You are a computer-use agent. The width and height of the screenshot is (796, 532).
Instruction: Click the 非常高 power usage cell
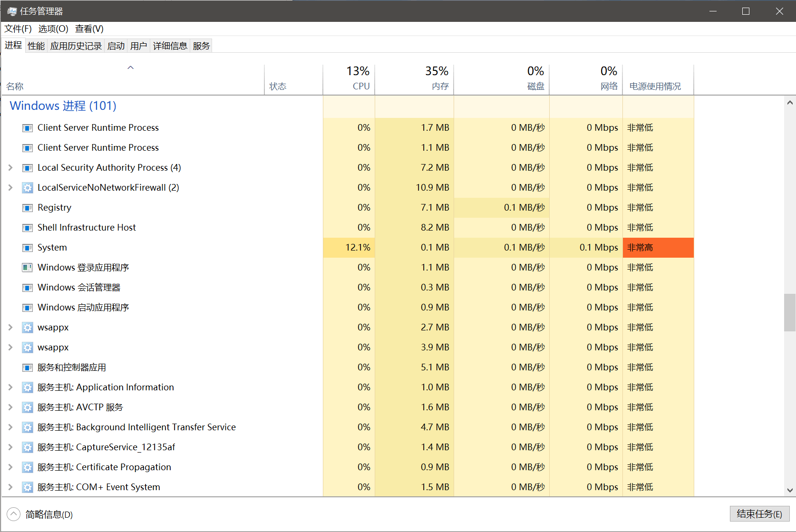(658, 248)
